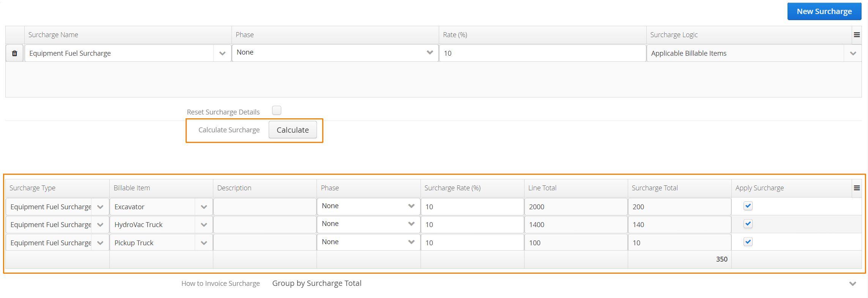Image resolution: width=868 pixels, height=298 pixels.
Task: Click the Description field on the Excavator row
Action: click(x=265, y=207)
